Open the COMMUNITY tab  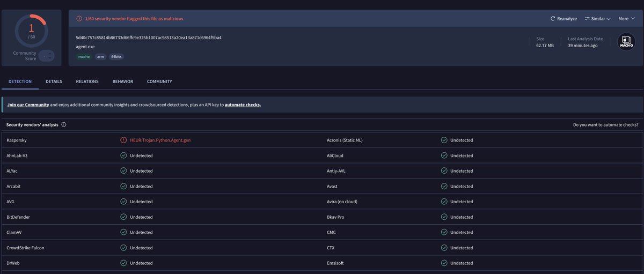pos(159,82)
